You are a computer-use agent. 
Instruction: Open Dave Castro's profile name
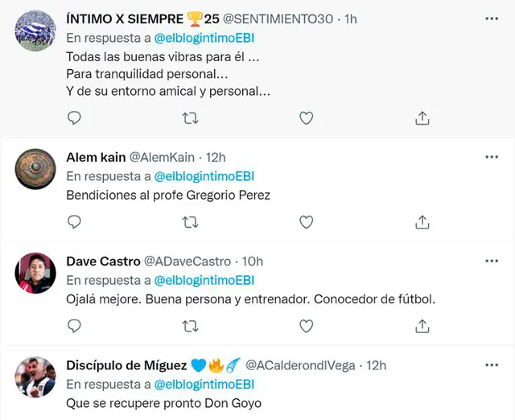[102, 261]
